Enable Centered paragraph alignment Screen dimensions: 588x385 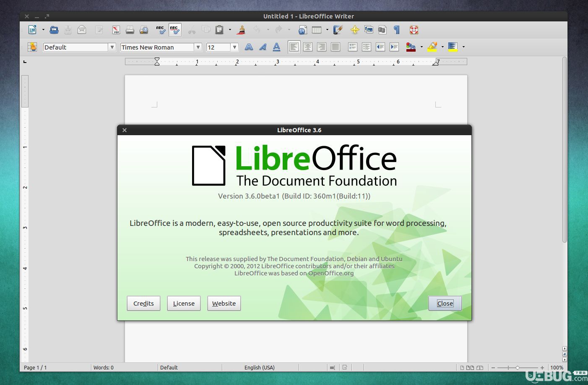click(x=308, y=47)
